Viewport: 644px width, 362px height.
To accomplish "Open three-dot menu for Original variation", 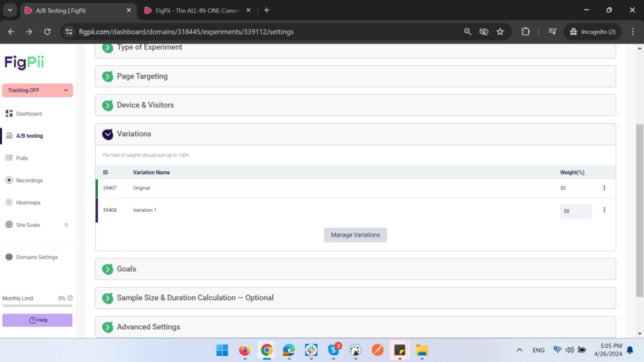I will 604,188.
